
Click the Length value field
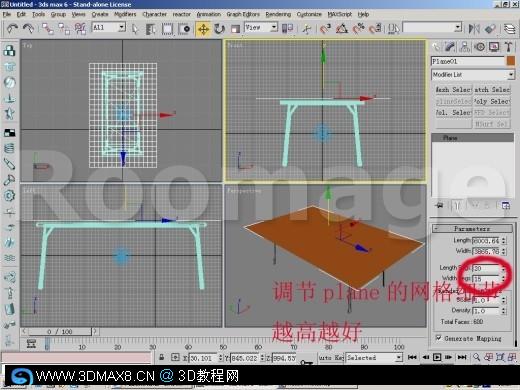(486, 241)
